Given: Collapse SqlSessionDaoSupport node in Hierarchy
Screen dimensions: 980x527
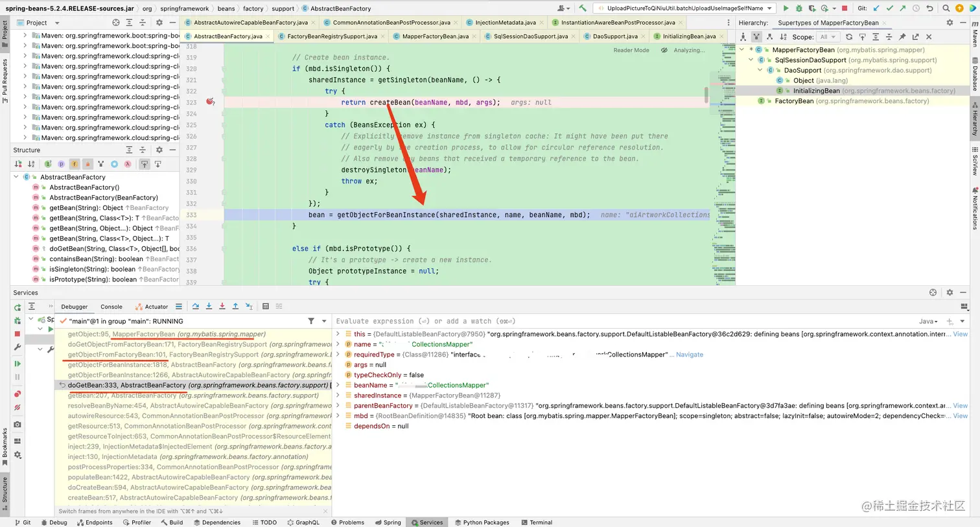Looking at the screenshot, I should pyautogui.click(x=751, y=60).
